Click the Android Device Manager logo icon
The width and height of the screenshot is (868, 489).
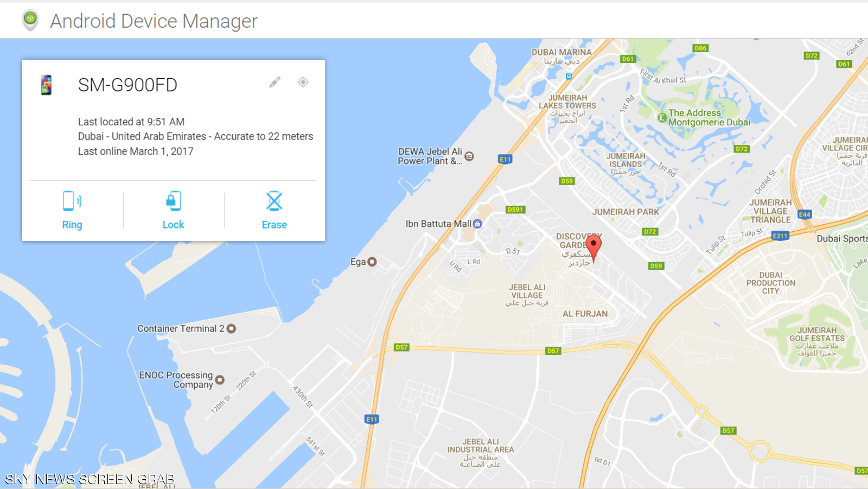coord(30,20)
